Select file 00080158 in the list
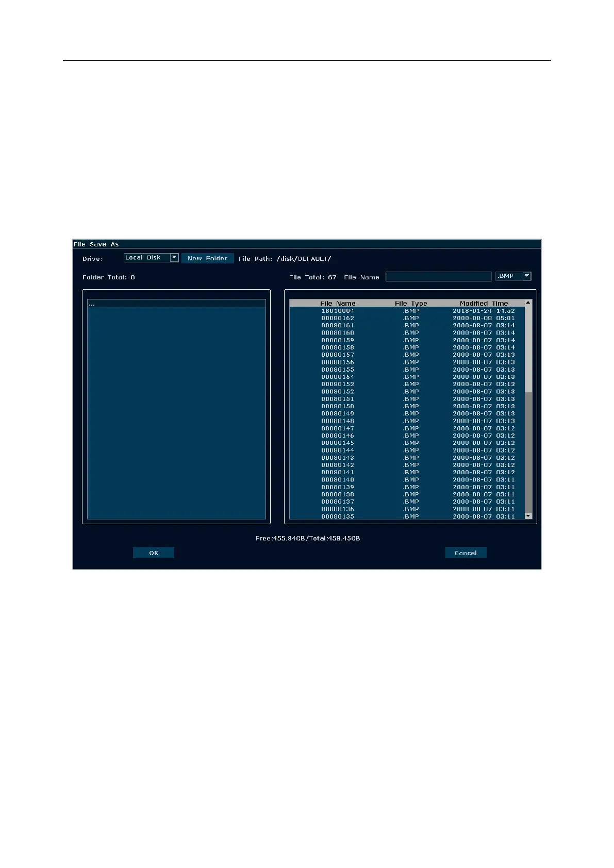 coord(407,347)
